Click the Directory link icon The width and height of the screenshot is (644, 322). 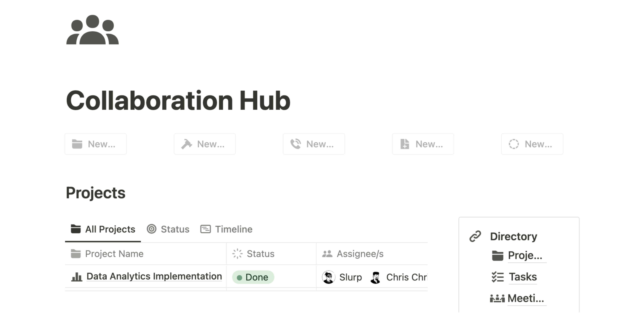tap(475, 236)
